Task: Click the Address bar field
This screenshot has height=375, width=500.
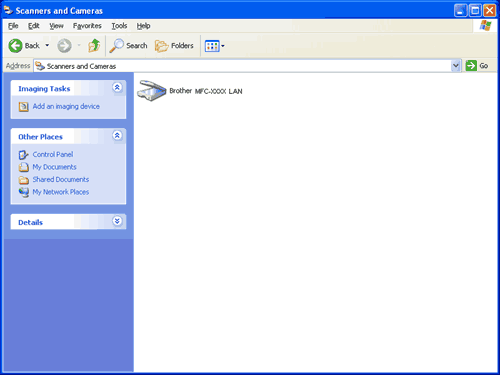Action: 247,66
